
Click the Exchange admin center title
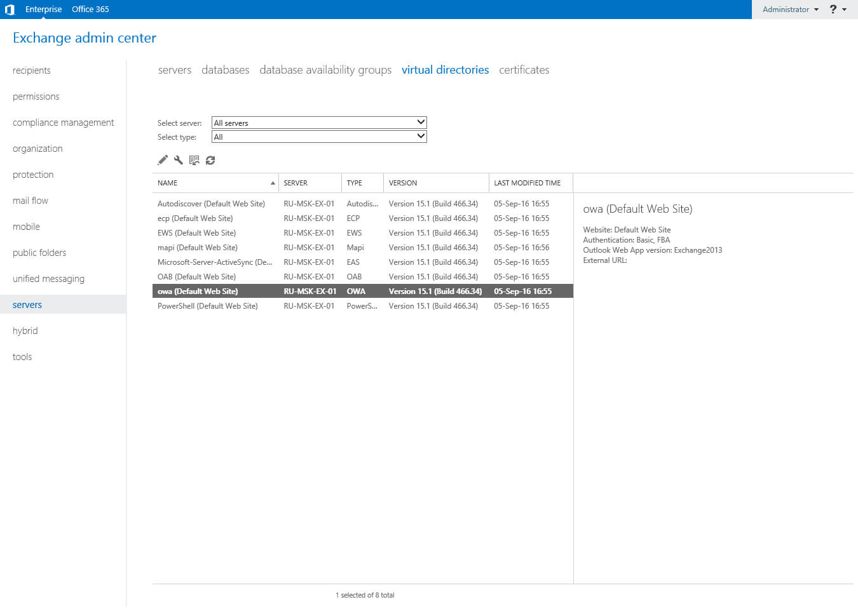(x=85, y=37)
